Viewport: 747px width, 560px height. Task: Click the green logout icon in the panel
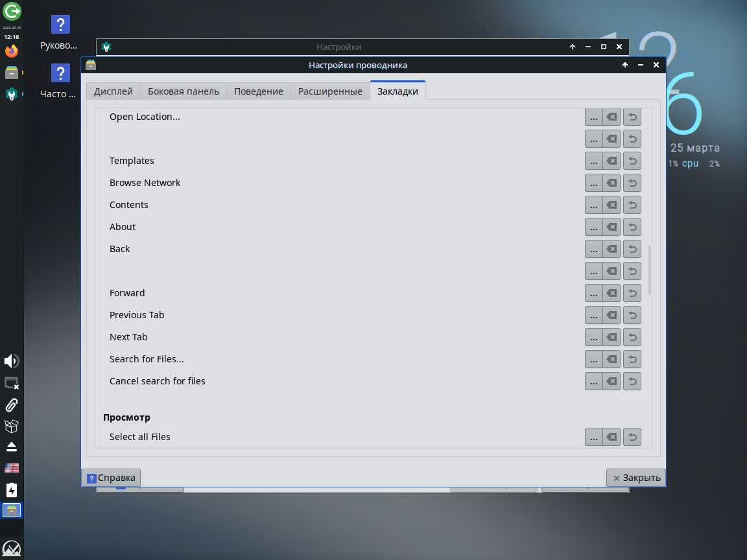pyautogui.click(x=12, y=11)
